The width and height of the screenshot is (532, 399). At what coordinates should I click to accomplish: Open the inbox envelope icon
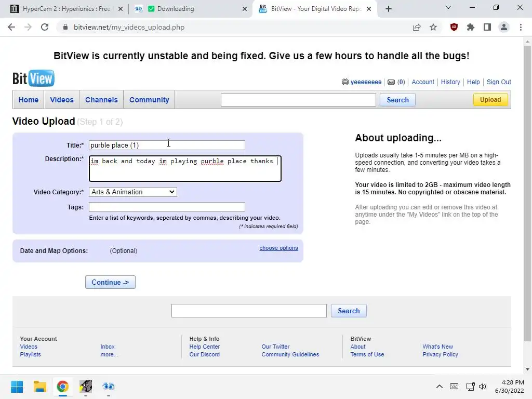pos(391,82)
